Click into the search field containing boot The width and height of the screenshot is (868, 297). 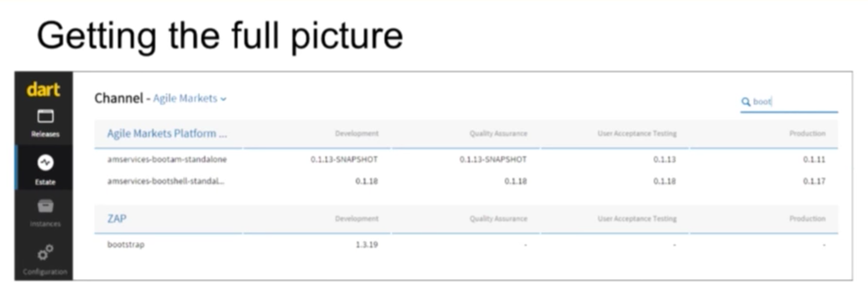pyautogui.click(x=789, y=102)
